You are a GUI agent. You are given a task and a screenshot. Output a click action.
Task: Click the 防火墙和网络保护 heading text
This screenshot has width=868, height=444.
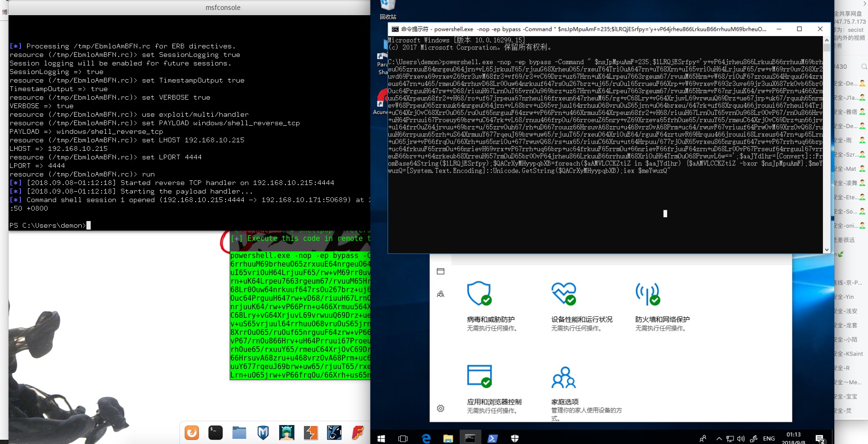[662, 319]
